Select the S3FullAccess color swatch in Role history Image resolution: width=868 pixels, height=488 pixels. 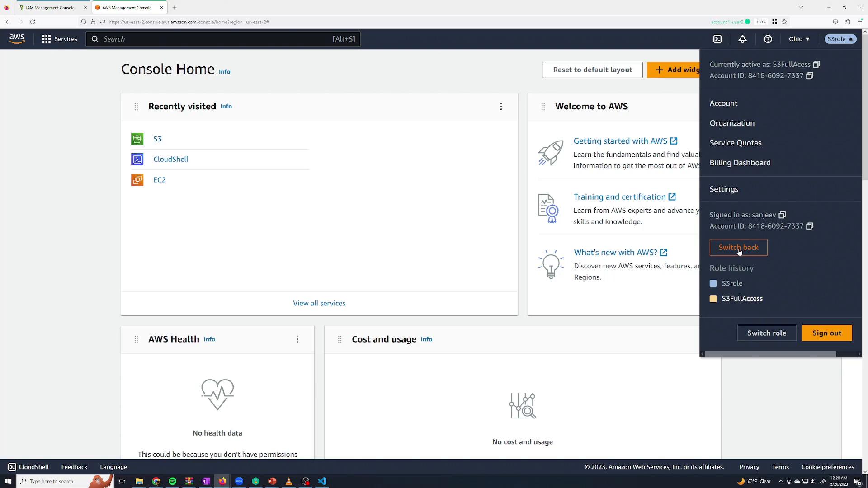713,299
